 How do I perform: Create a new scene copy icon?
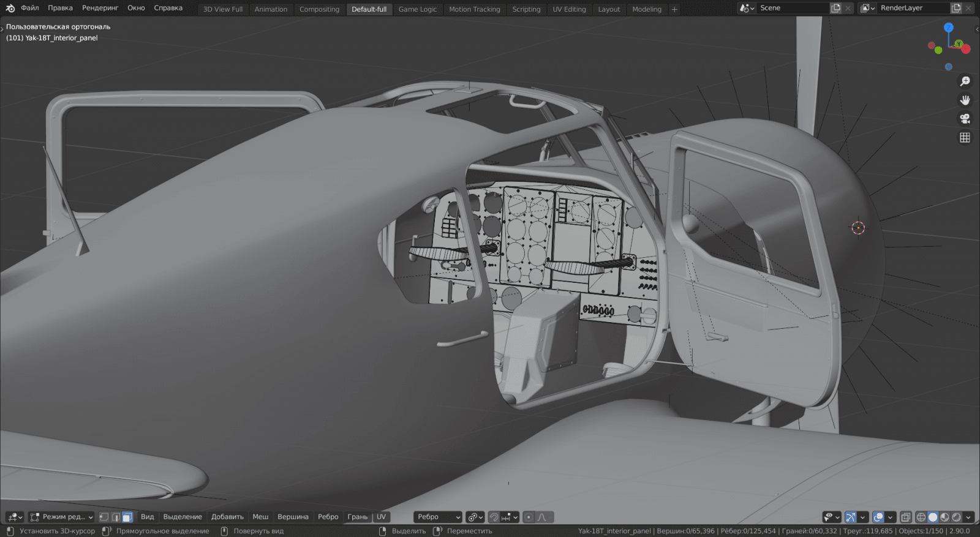coord(835,8)
